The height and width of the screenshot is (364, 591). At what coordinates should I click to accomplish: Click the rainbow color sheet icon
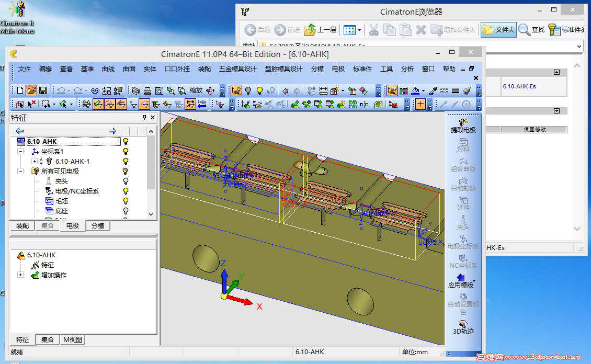(x=363, y=90)
